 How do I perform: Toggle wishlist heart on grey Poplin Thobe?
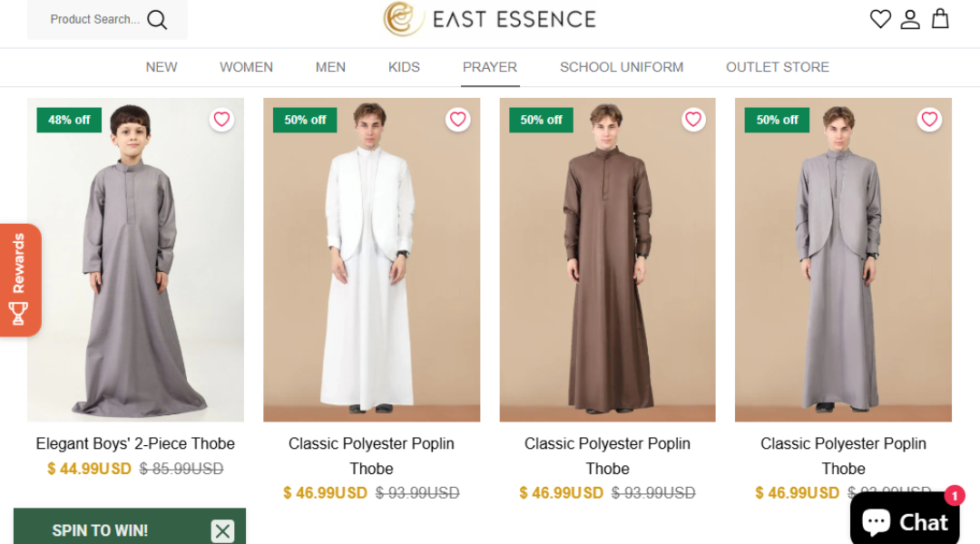tap(929, 120)
